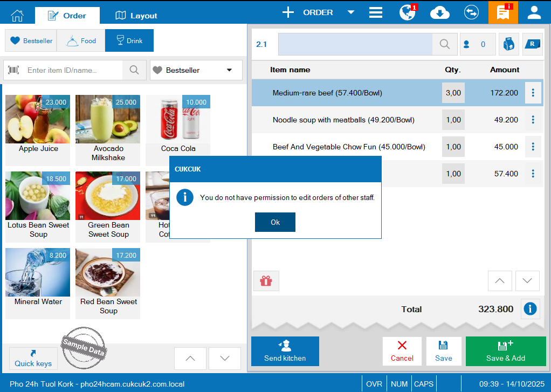
Task: Open the hamburger menu icon
Action: 376,12
